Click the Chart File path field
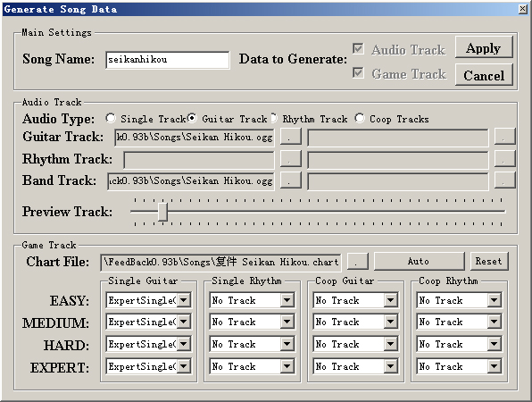This screenshot has height=402, width=532. click(x=220, y=262)
